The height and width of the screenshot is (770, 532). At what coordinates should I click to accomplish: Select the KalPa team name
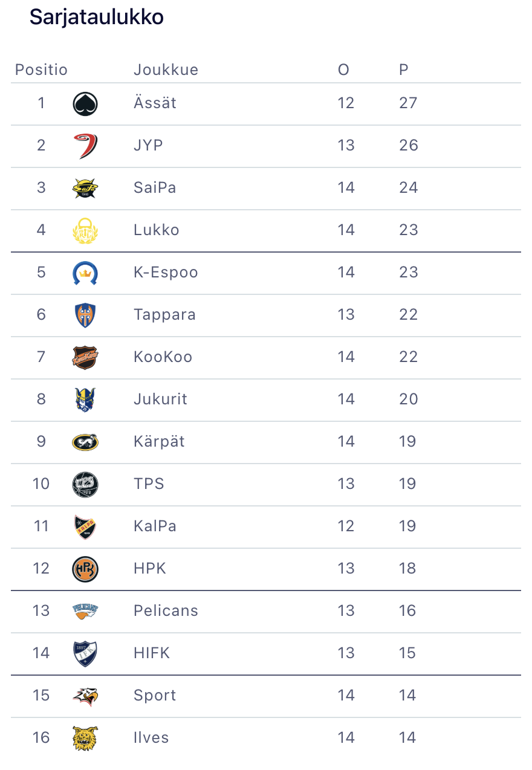tap(155, 526)
